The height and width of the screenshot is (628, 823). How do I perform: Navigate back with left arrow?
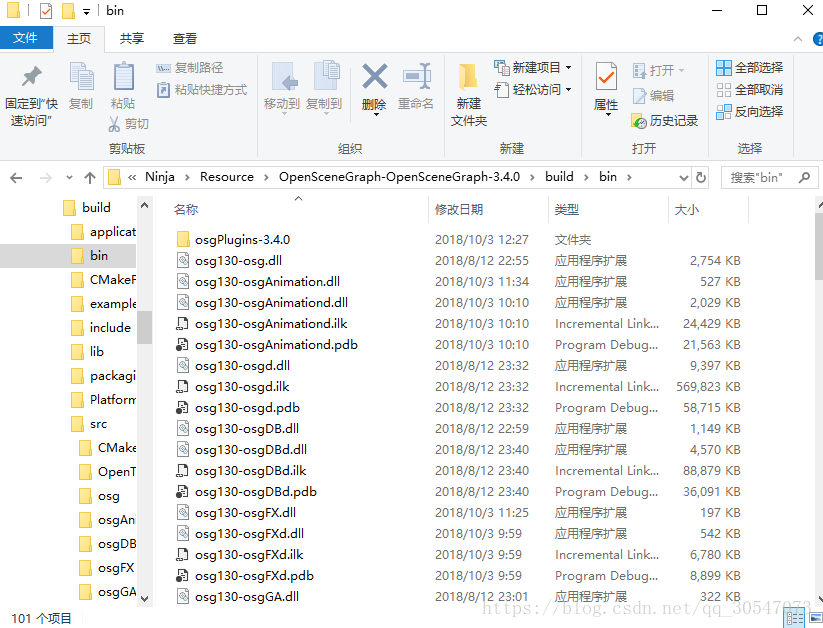coord(16,178)
